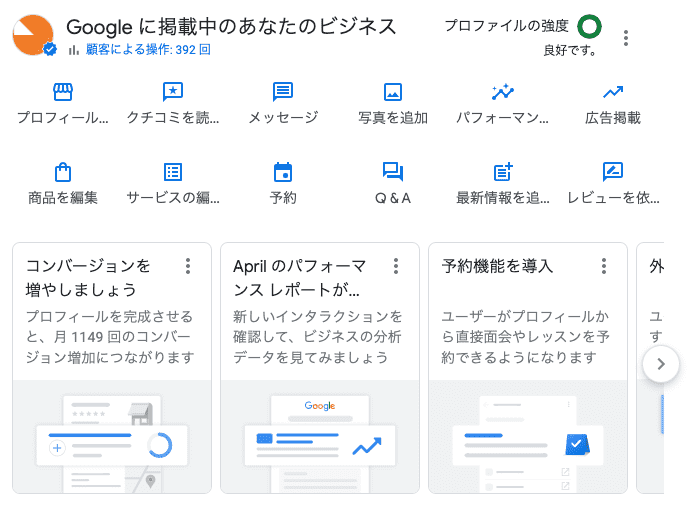Open options menu on コンバージョンを増やしましょう card
The width and height of the screenshot is (696, 505).
(188, 266)
